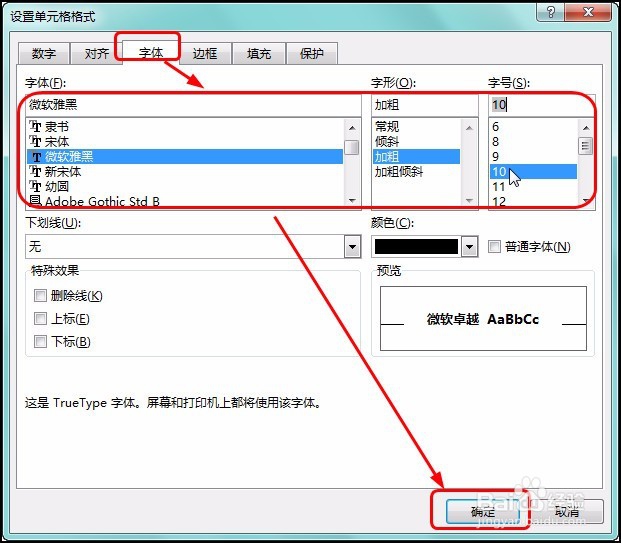The width and height of the screenshot is (621, 543).
Task: Choose 加粗 font style
Action: 416,156
